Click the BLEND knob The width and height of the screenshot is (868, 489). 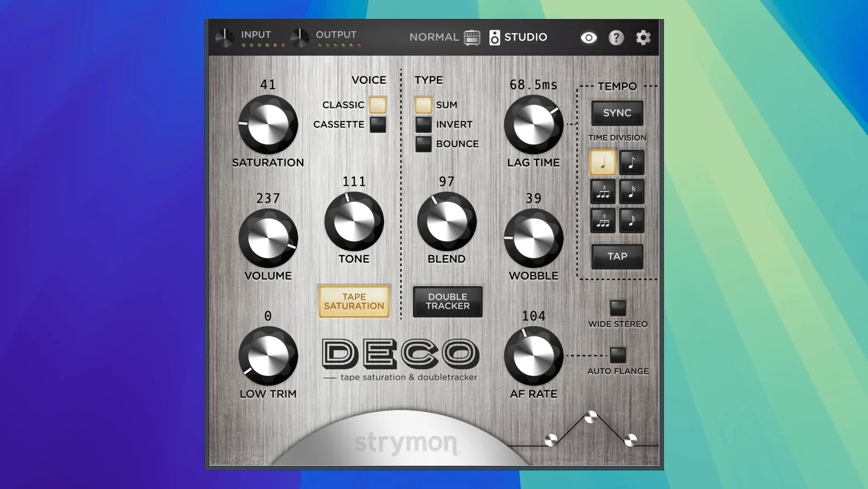click(x=446, y=221)
